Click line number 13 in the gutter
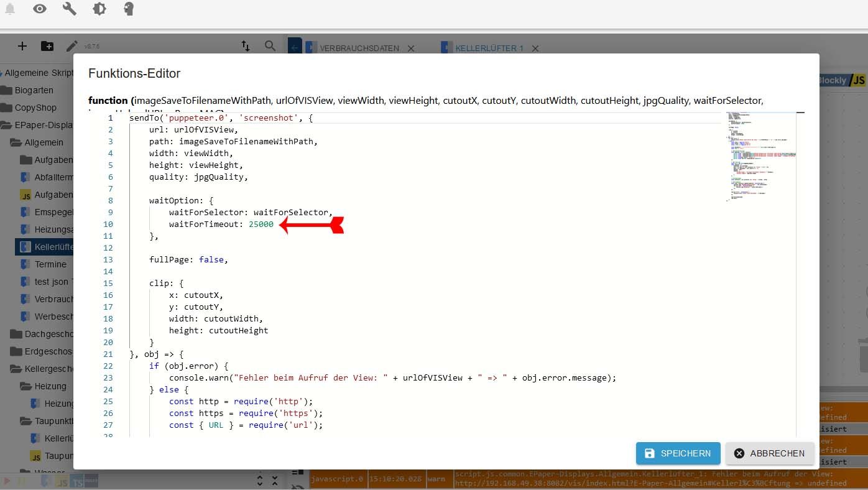Screen dimensions: 868x490 pyautogui.click(x=109, y=259)
